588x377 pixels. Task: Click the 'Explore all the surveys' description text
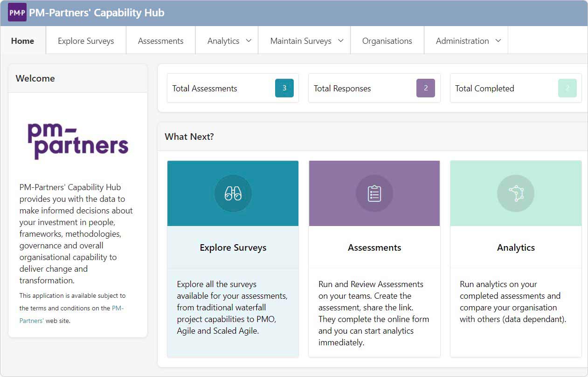click(232, 308)
